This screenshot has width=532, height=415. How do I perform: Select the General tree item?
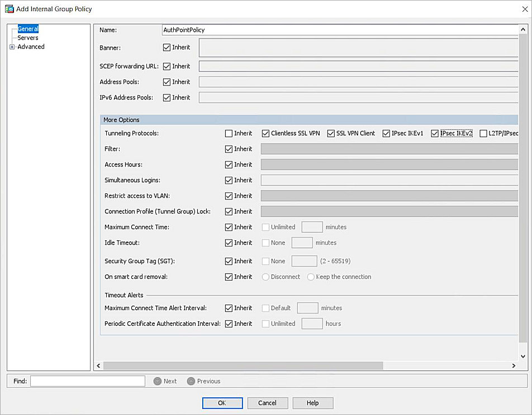point(28,28)
